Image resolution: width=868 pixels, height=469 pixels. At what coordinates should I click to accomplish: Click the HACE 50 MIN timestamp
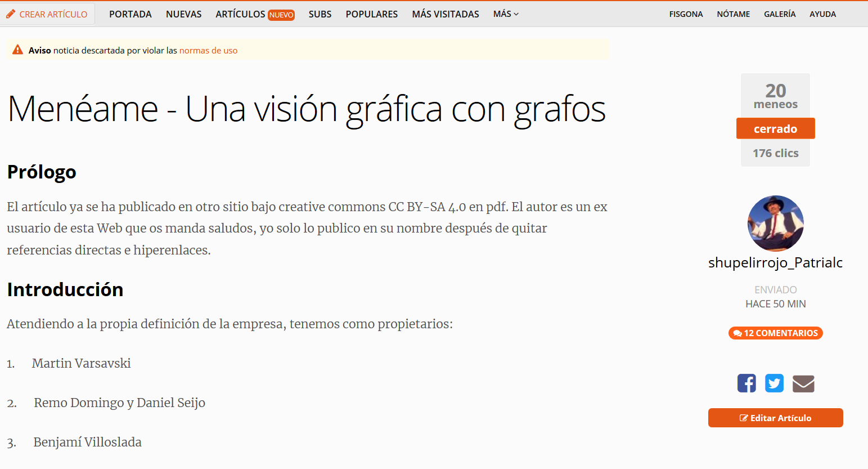click(x=775, y=304)
